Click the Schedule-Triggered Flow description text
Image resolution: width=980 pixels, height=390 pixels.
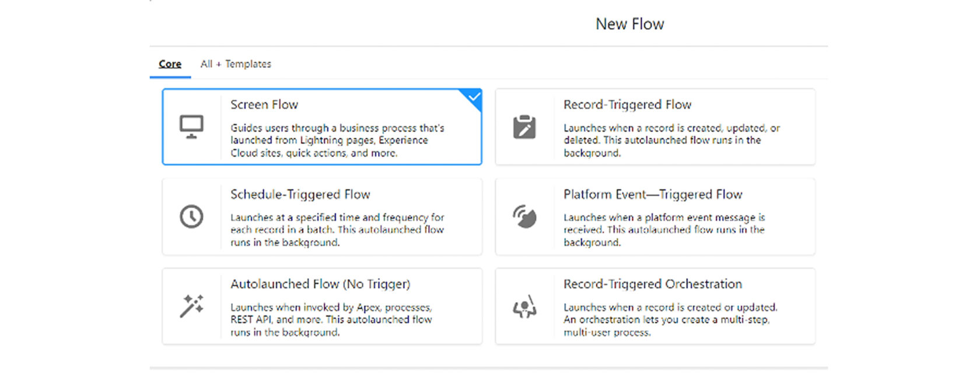337,230
